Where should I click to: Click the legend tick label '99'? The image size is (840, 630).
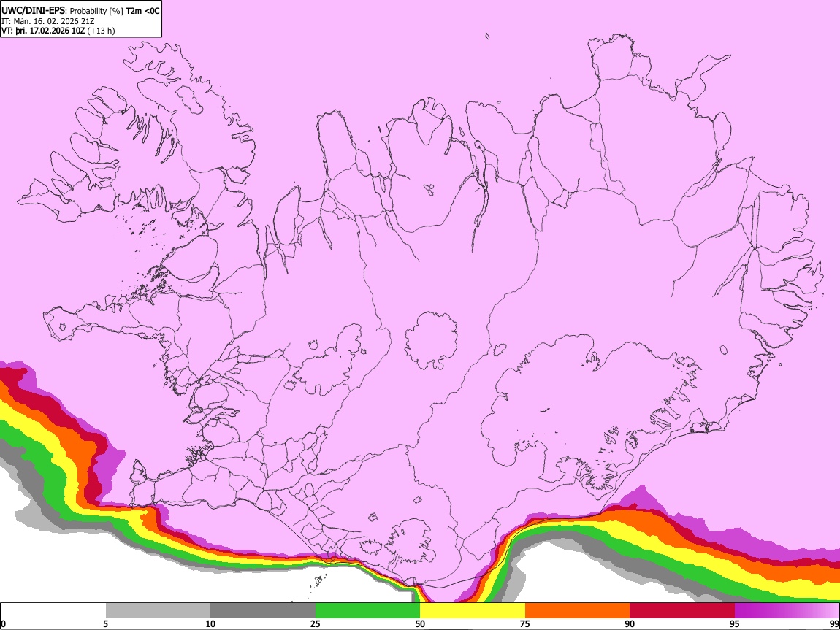(x=834, y=624)
